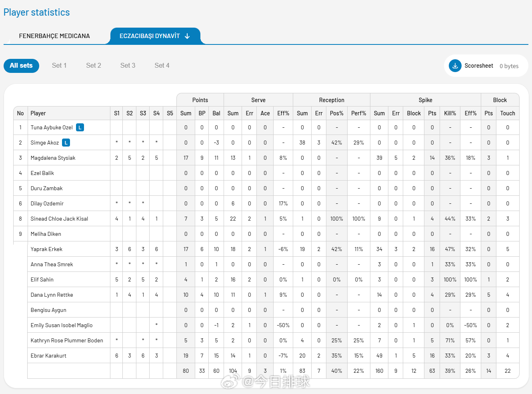Select the Eczacıbaşı Dynavit team tab label
The image size is (532, 394).
[150, 36]
